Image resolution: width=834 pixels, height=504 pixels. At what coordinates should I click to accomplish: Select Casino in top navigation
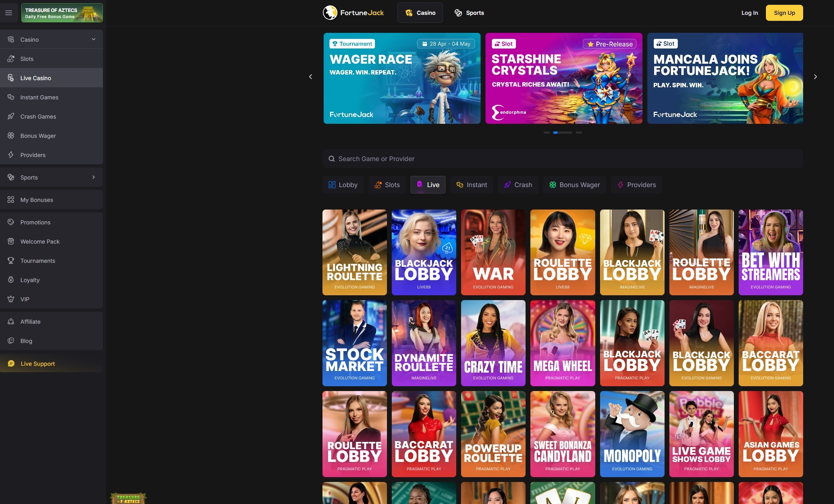420,13
